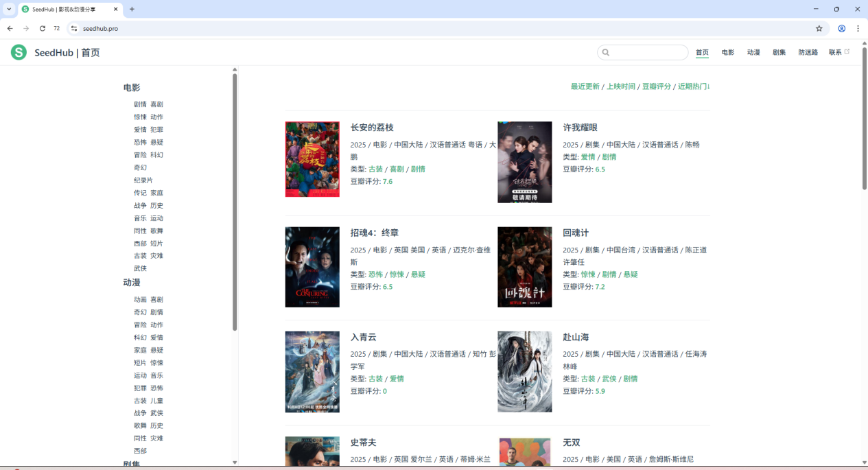
Task: Select 科幻 under the 电影 sidebar category
Action: [x=156, y=155]
